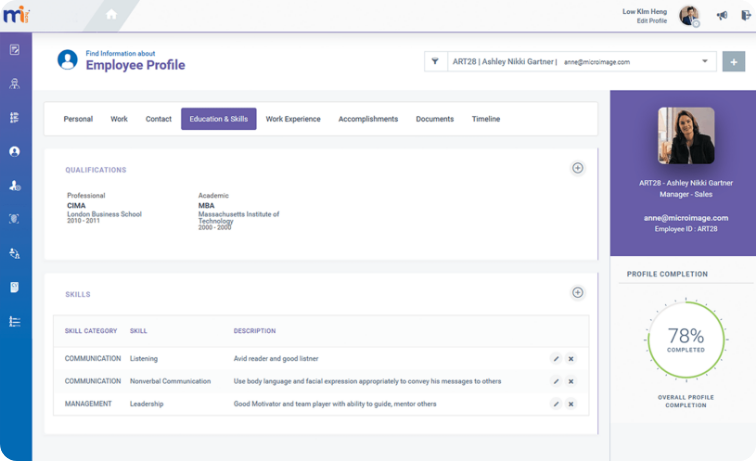756x461 pixels.
Task: Click 'Avid reader and good listner' description
Action: pyautogui.click(x=276, y=359)
